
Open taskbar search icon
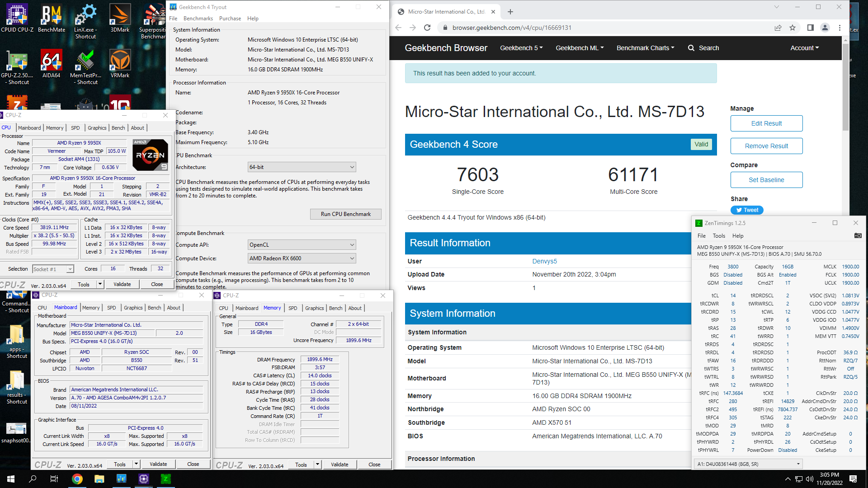coord(33,479)
